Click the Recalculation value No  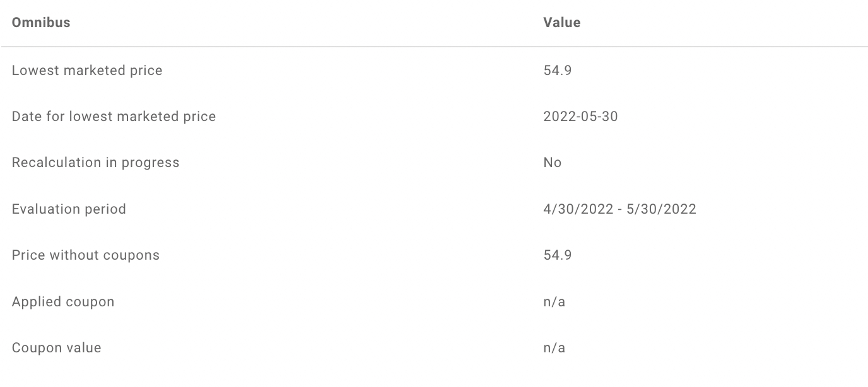(552, 163)
